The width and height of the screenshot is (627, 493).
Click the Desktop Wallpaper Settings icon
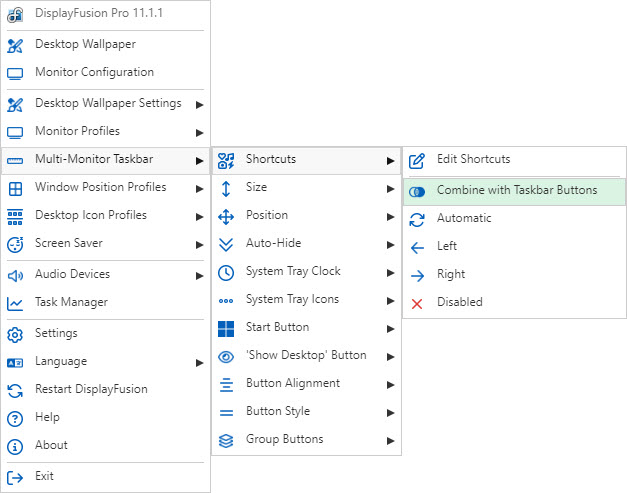[15, 105]
